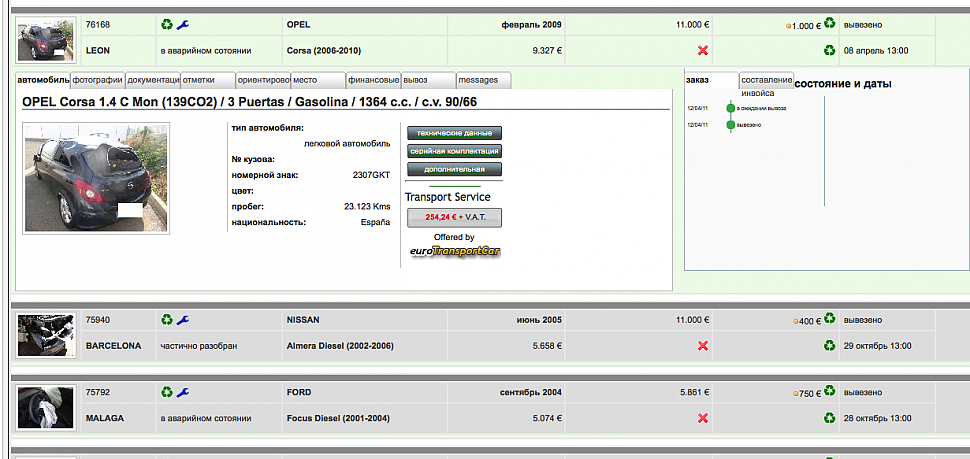
Task: Click the recycle icon left of 08 апрель 13:00
Action: (x=830, y=50)
